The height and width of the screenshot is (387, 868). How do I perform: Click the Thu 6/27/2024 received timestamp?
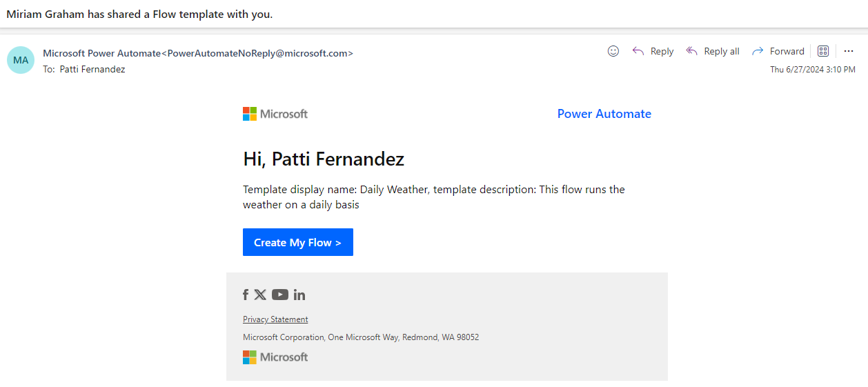pyautogui.click(x=812, y=70)
